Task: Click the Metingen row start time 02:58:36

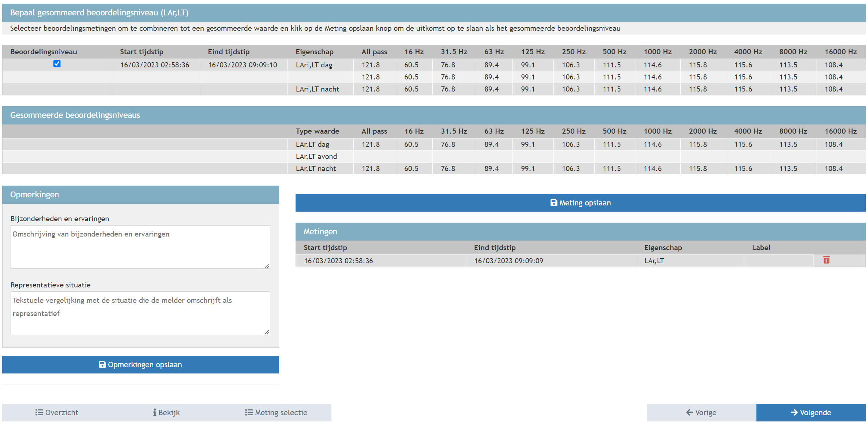Action: coord(338,261)
